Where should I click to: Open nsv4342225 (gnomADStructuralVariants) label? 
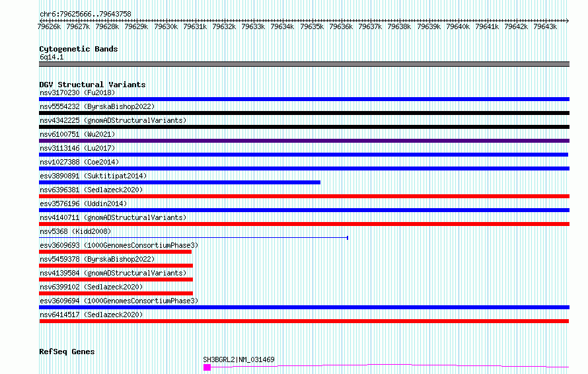click(113, 120)
